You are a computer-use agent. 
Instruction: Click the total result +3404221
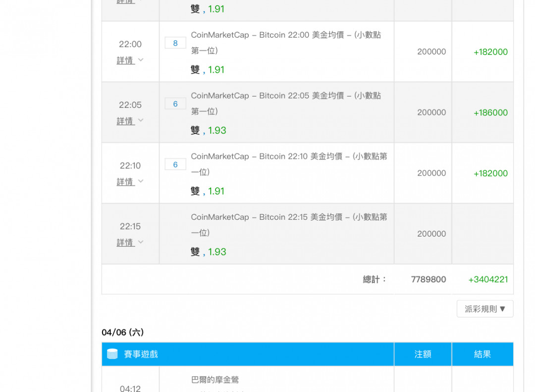pos(488,280)
